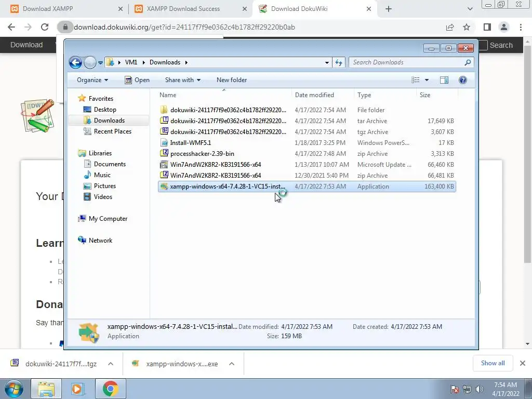Screen dimensions: 532x399
Task: Click Show all downloads
Action: [x=493, y=363]
